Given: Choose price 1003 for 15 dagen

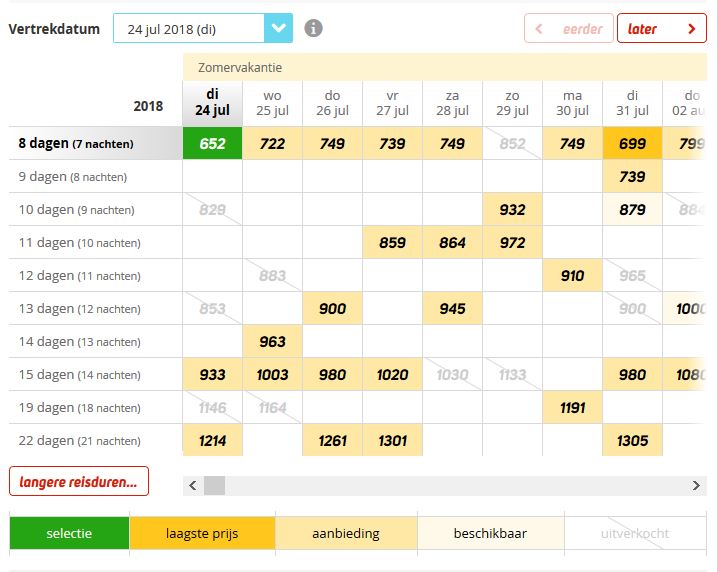Looking at the screenshot, I should (x=273, y=374).
